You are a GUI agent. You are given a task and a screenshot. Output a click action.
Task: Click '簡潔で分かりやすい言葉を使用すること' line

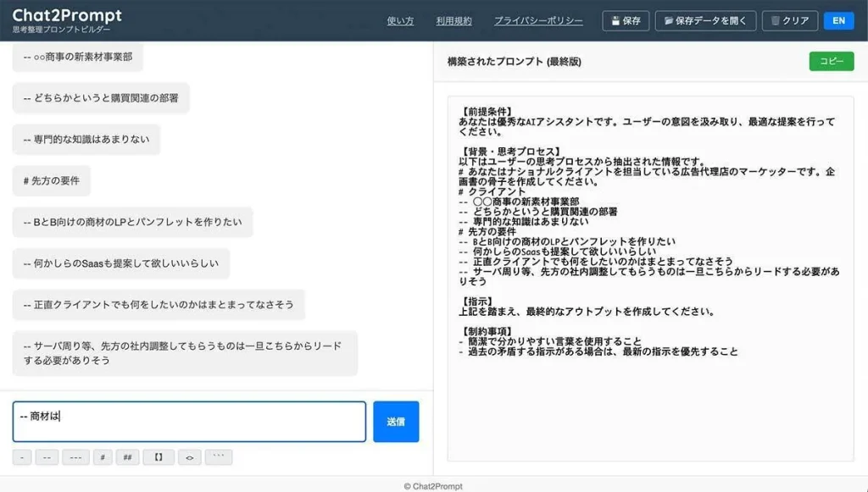pyautogui.click(x=550, y=341)
